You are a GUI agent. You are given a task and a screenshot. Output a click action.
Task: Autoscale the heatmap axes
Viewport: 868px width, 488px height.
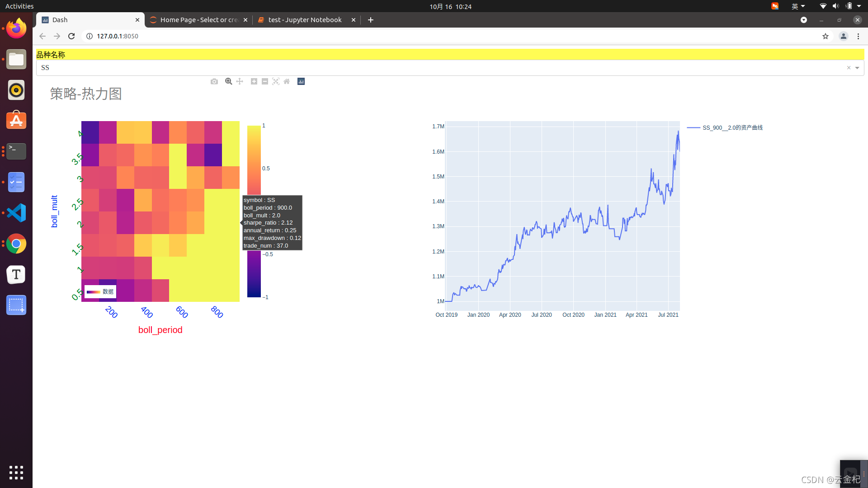(276, 81)
